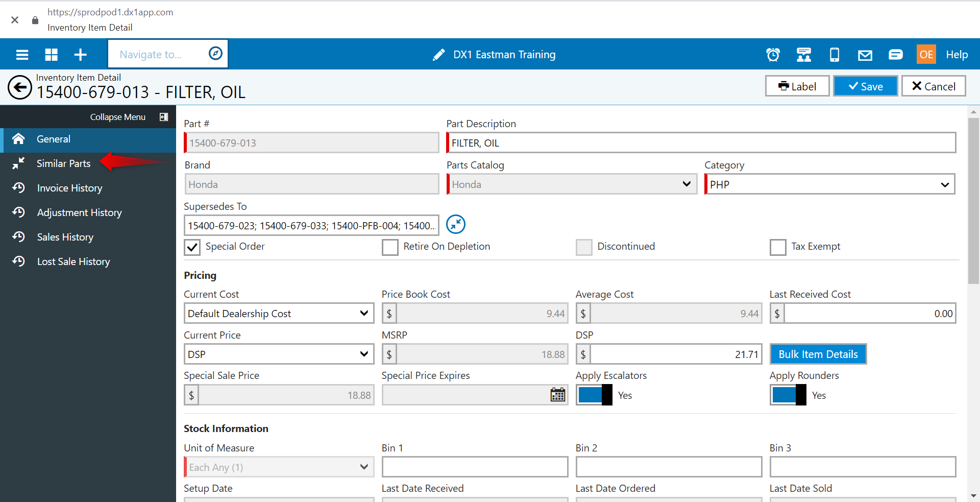The width and height of the screenshot is (980, 502).
Task: Click the scrollbar down arrow
Action: (x=973, y=495)
